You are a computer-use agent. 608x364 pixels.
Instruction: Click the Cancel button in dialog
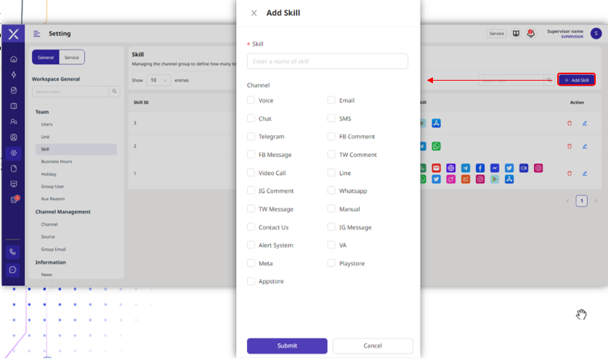tap(372, 346)
